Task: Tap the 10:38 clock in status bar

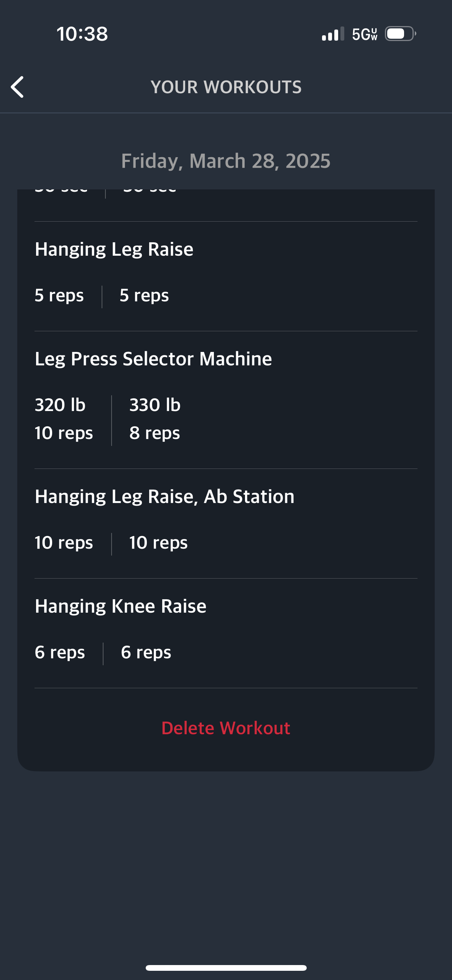Action: pos(82,34)
